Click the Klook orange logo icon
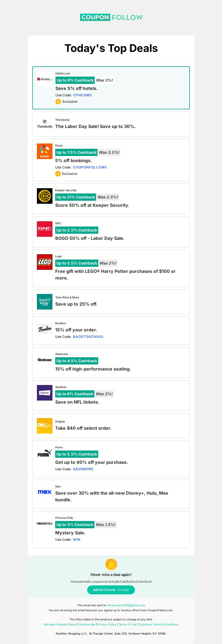The image size is (222, 644). [45, 151]
